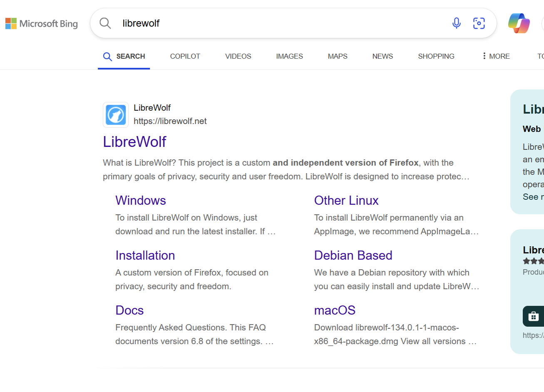The image size is (544, 392).
Task: Open the MAPS tab
Action: tap(338, 56)
